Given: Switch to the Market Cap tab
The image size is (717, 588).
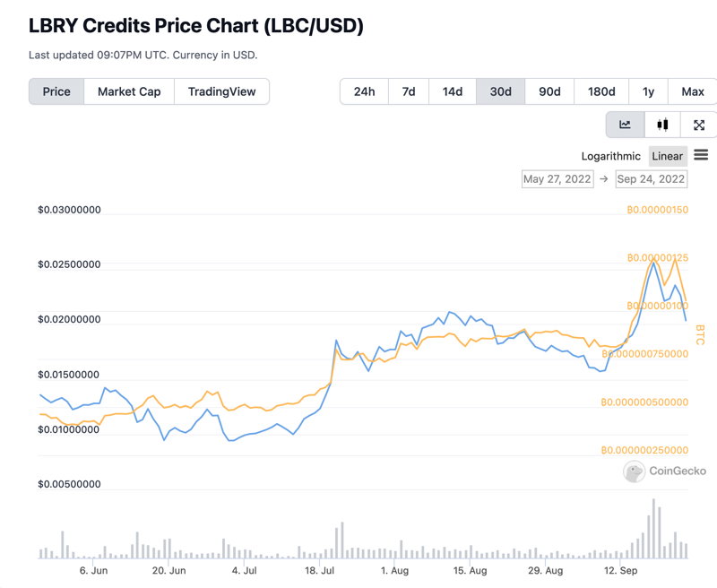Looking at the screenshot, I should (x=129, y=91).
